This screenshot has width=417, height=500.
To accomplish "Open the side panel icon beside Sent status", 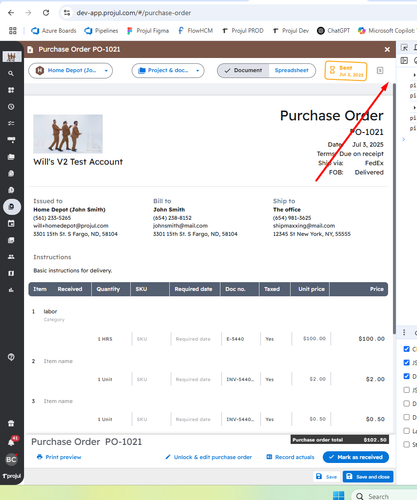I will point(380,70).
